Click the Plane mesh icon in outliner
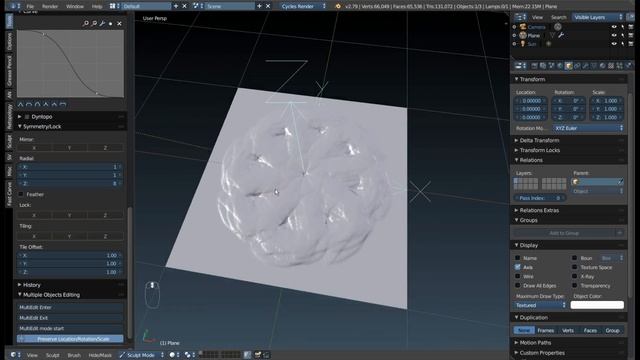Viewport: 640px width, 360px height. click(523, 36)
